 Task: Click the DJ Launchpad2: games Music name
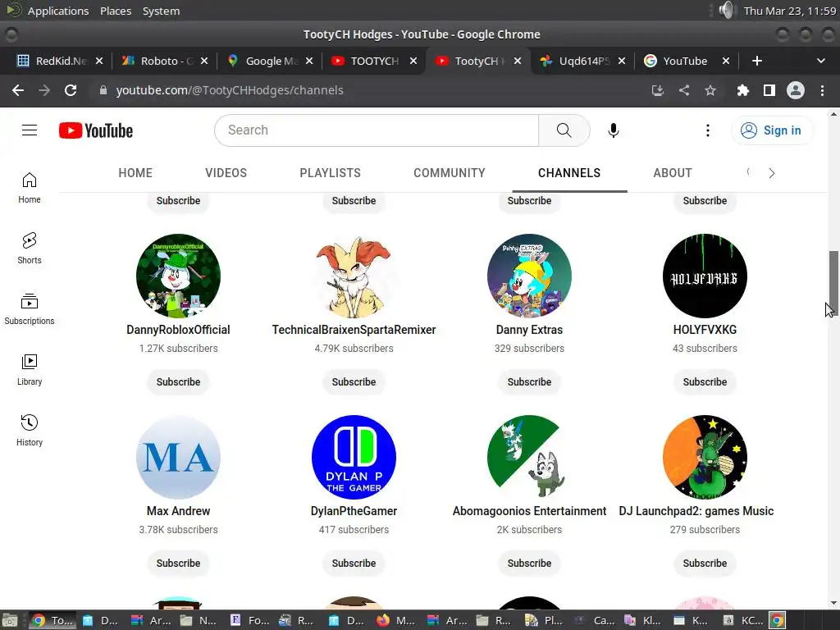click(x=696, y=511)
